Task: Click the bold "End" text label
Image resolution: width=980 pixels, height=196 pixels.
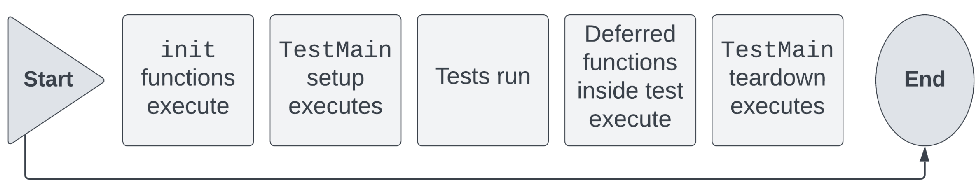Action: [924, 79]
